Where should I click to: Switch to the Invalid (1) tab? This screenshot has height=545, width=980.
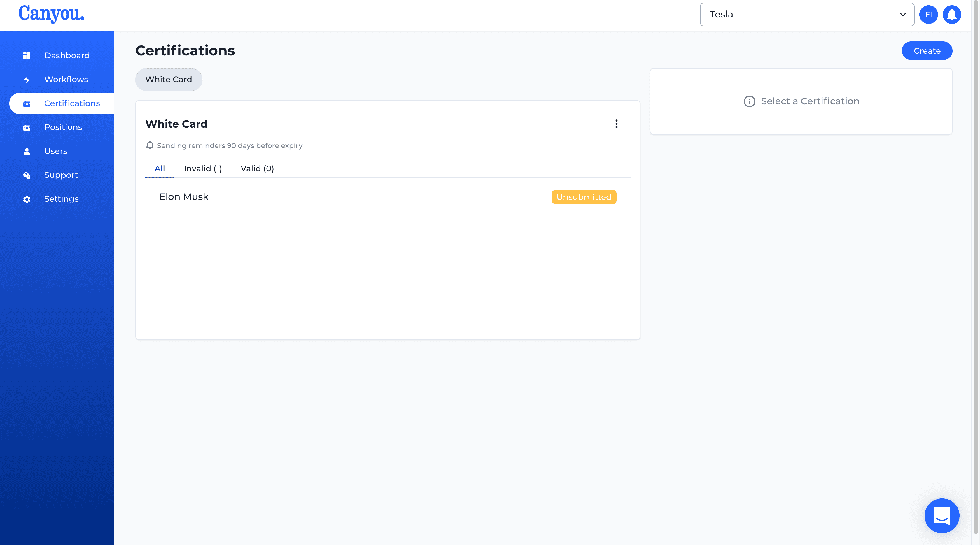tap(203, 168)
